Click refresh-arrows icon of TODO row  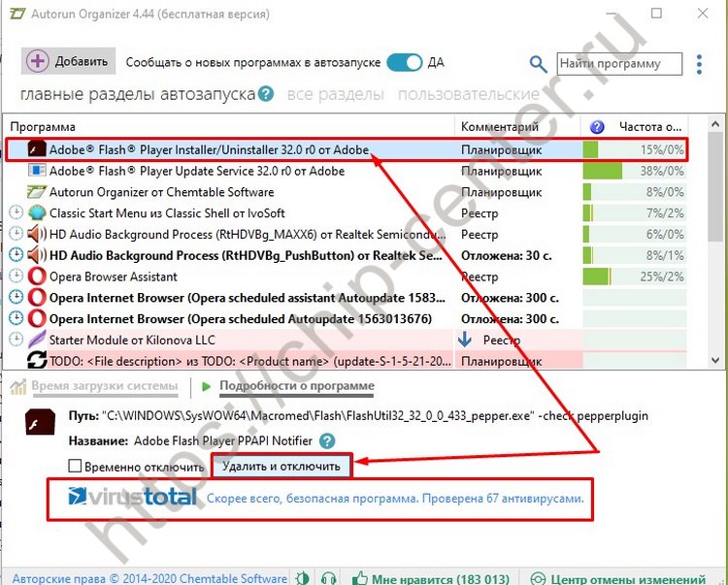coord(37,360)
